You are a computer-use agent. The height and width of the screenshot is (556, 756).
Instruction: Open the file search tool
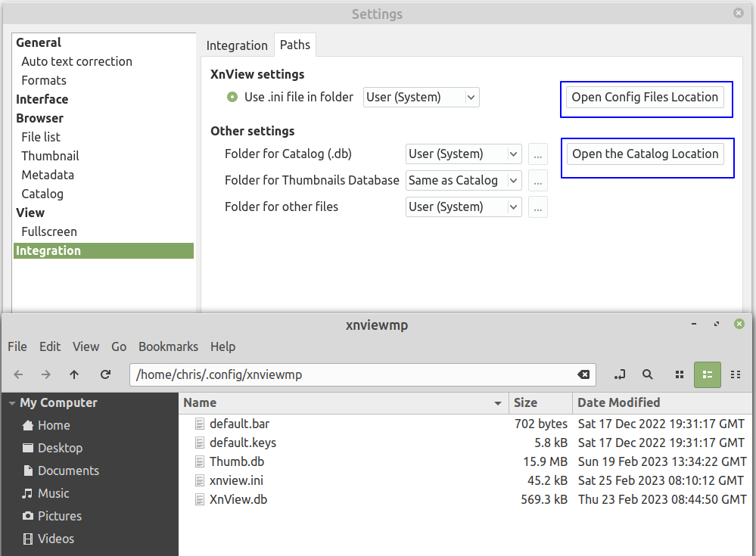[648, 374]
